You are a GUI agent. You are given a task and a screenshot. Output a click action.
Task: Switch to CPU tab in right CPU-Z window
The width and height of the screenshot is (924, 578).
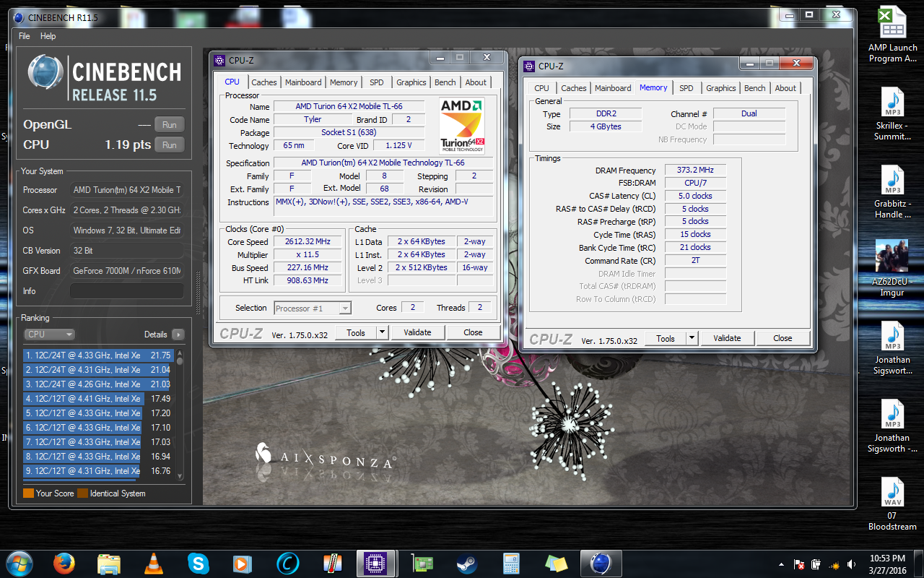click(542, 88)
